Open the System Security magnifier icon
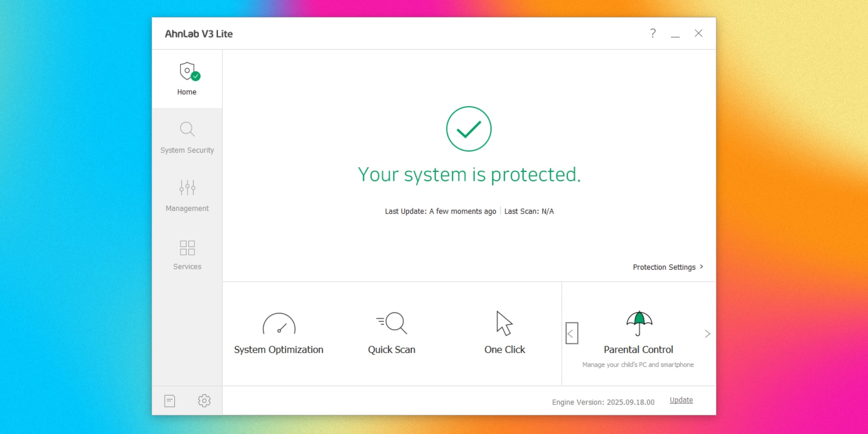The height and width of the screenshot is (434, 868). 187,129
